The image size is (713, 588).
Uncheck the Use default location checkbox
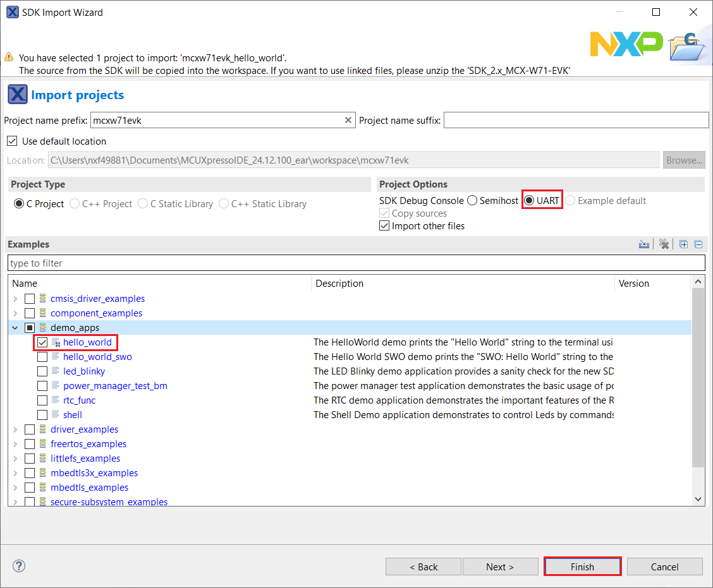pyautogui.click(x=12, y=141)
